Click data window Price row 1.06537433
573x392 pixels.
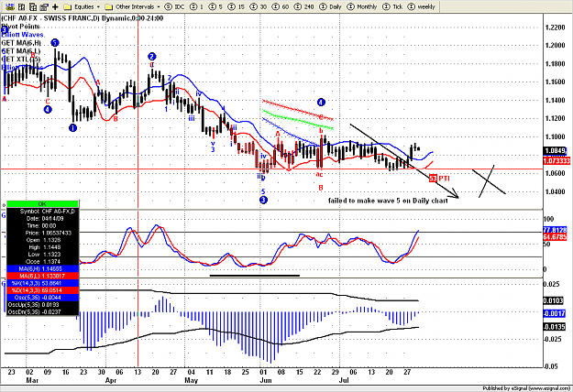coord(43,233)
